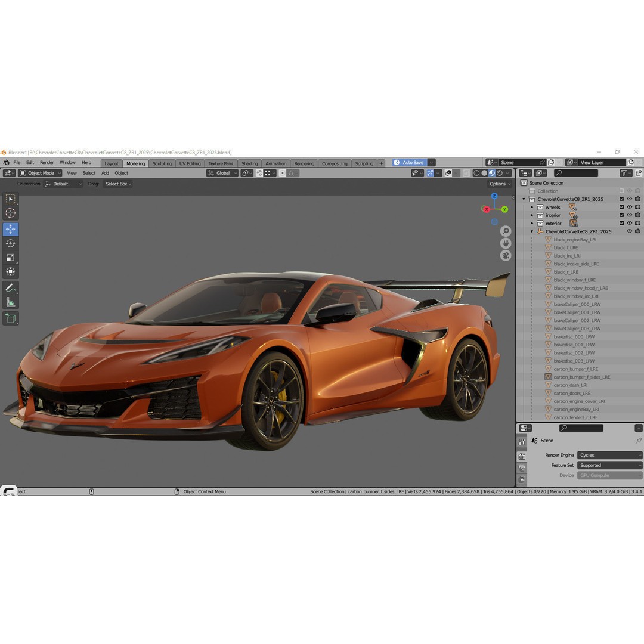This screenshot has width=644, height=644.
Task: Add a new workspace with plus button
Action: point(381,163)
